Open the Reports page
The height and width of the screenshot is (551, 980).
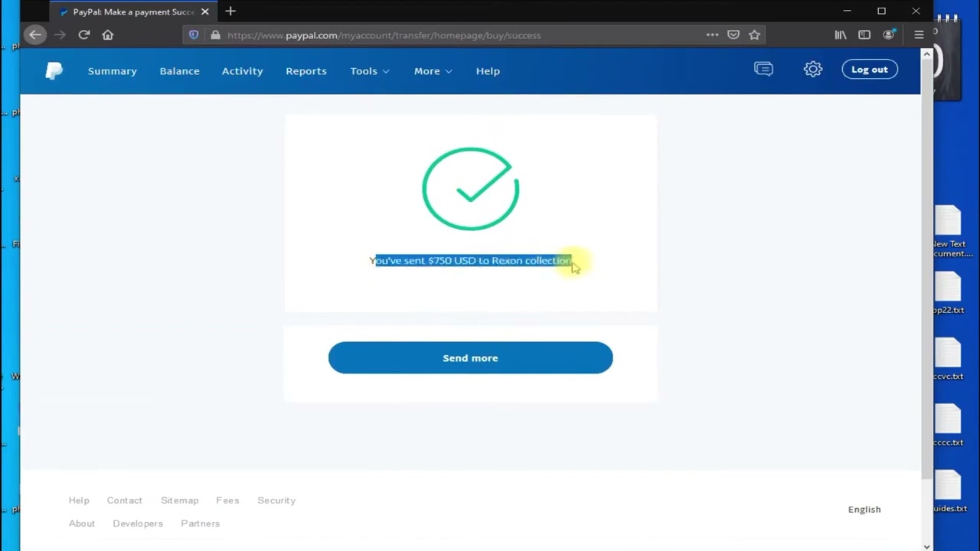pos(306,71)
